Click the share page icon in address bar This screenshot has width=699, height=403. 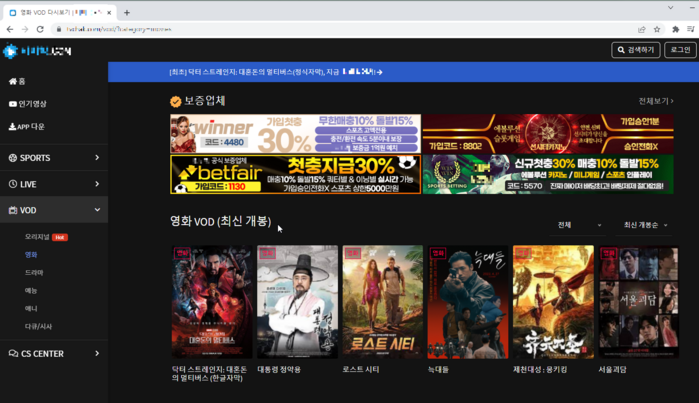(x=641, y=29)
